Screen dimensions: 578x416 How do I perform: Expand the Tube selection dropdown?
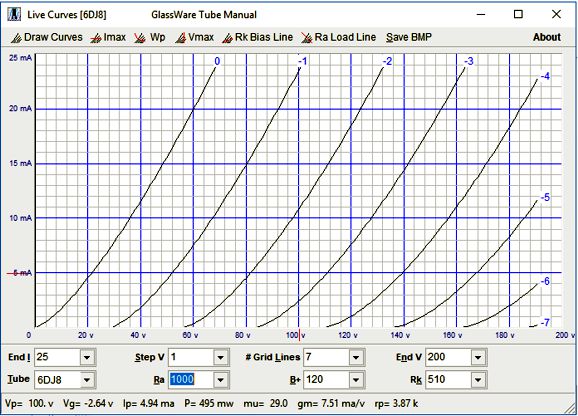click(x=87, y=380)
